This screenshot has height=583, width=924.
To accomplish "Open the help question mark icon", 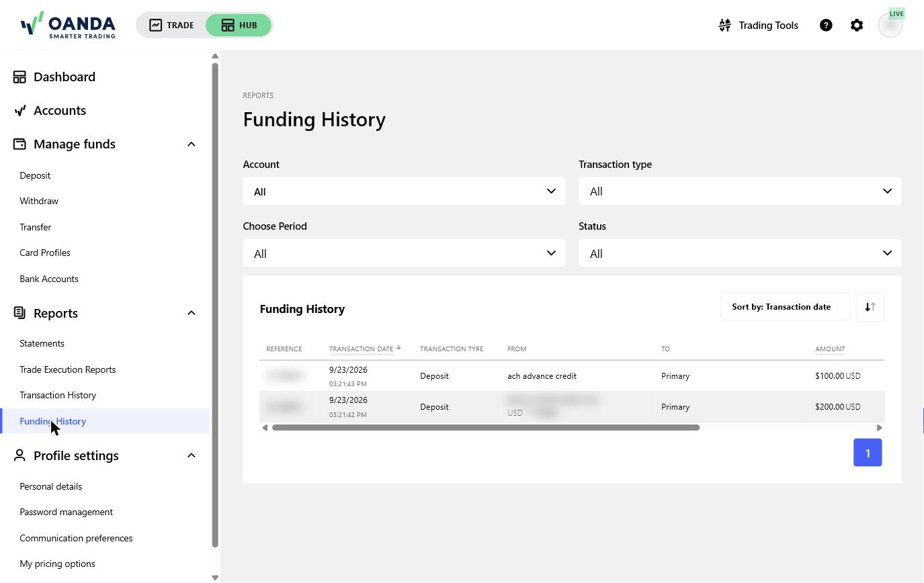I will 826,25.
